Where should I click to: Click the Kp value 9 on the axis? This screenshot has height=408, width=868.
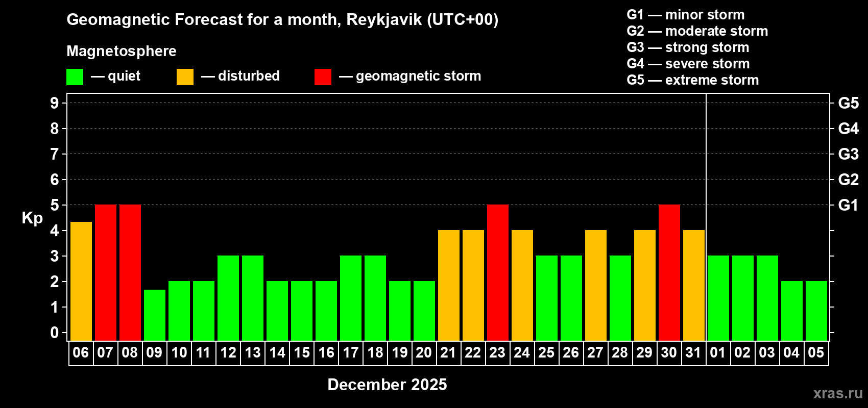[55, 103]
